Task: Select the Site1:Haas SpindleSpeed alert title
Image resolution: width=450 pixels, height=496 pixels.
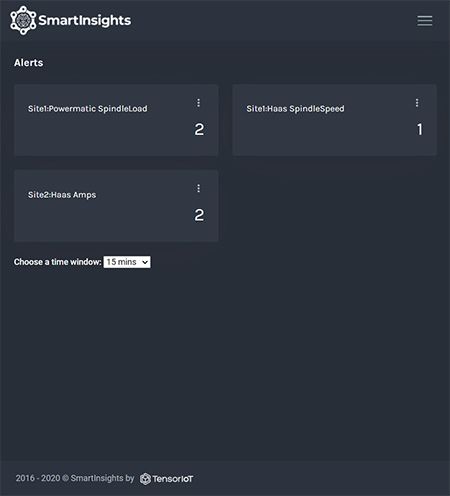Action: click(295, 109)
